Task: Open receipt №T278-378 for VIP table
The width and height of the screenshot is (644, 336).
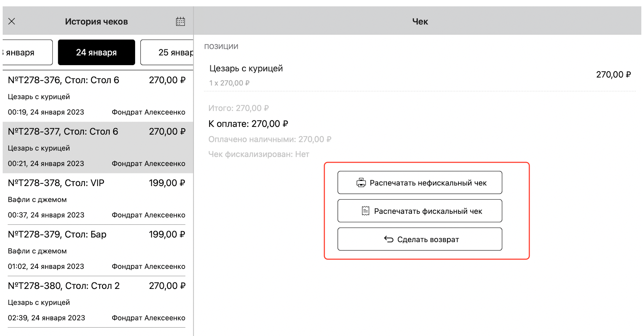Action: pyautogui.click(x=96, y=199)
